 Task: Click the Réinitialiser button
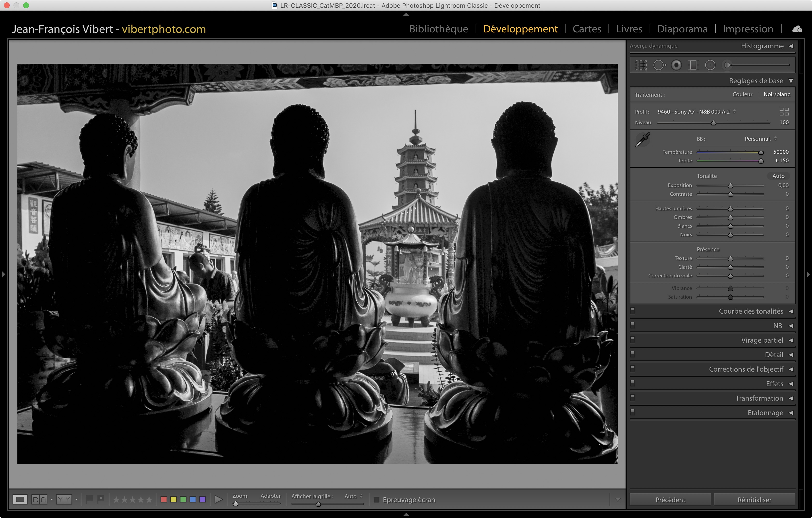(754, 499)
